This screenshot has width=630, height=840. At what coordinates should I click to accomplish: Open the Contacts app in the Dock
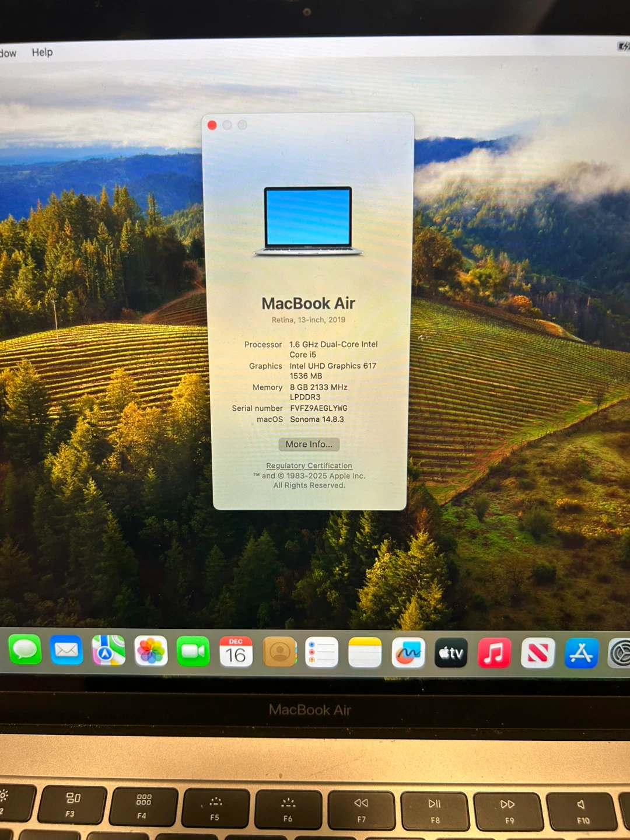pos(279,652)
